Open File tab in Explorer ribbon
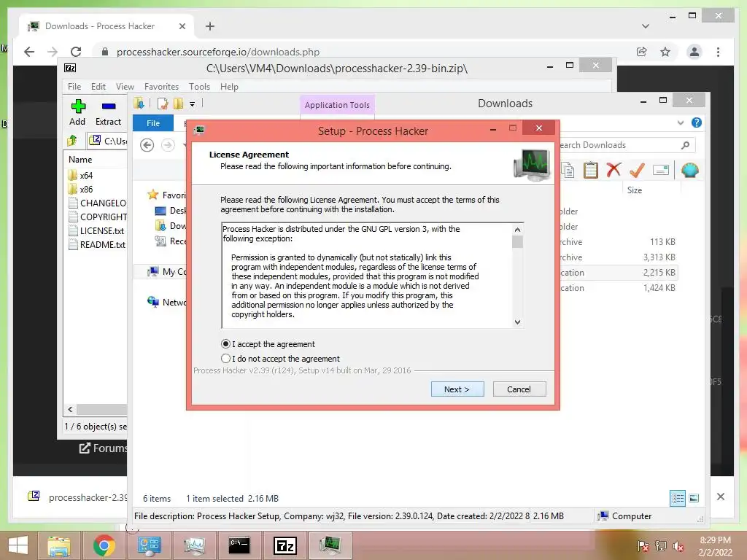 [153, 122]
